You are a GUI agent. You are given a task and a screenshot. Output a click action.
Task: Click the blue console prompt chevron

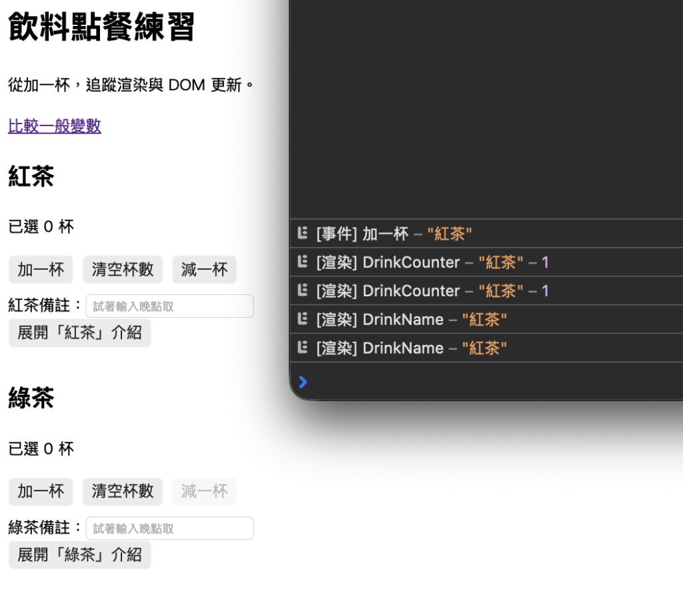303,382
